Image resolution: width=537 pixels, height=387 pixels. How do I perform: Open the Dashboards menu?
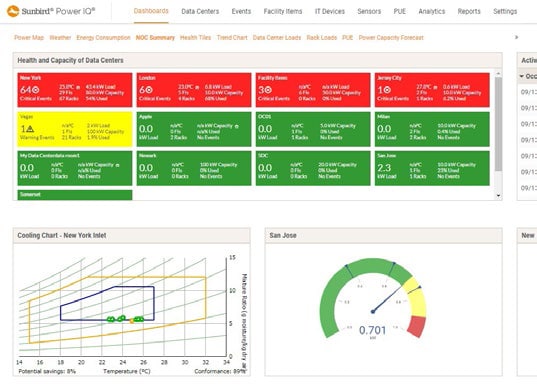pyautogui.click(x=151, y=11)
